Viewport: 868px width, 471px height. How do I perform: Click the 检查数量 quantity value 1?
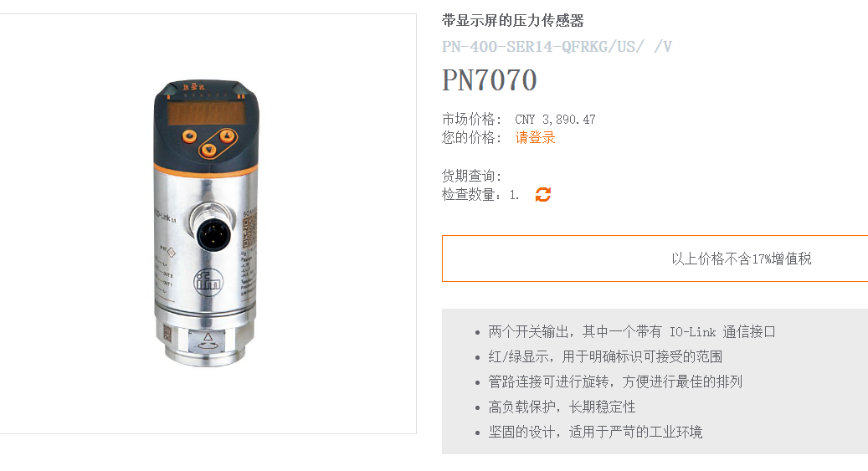[514, 195]
